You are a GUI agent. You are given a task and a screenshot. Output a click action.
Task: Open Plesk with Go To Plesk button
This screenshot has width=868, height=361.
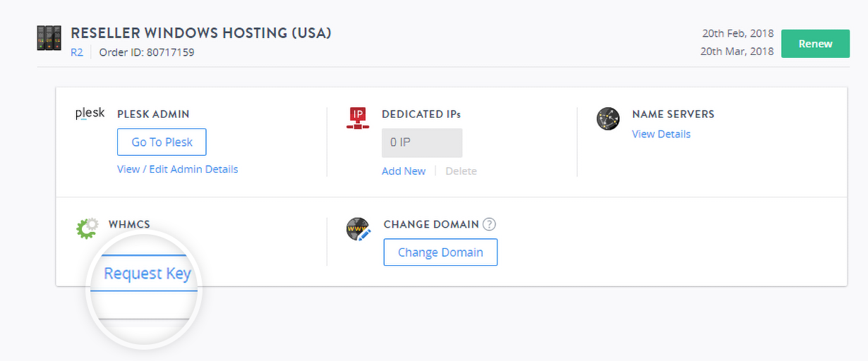[x=162, y=142]
